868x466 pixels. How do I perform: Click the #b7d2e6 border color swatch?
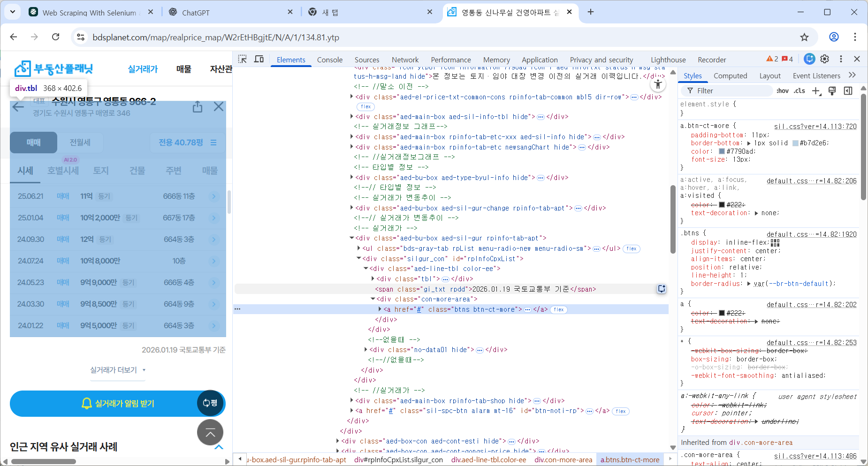tap(796, 143)
